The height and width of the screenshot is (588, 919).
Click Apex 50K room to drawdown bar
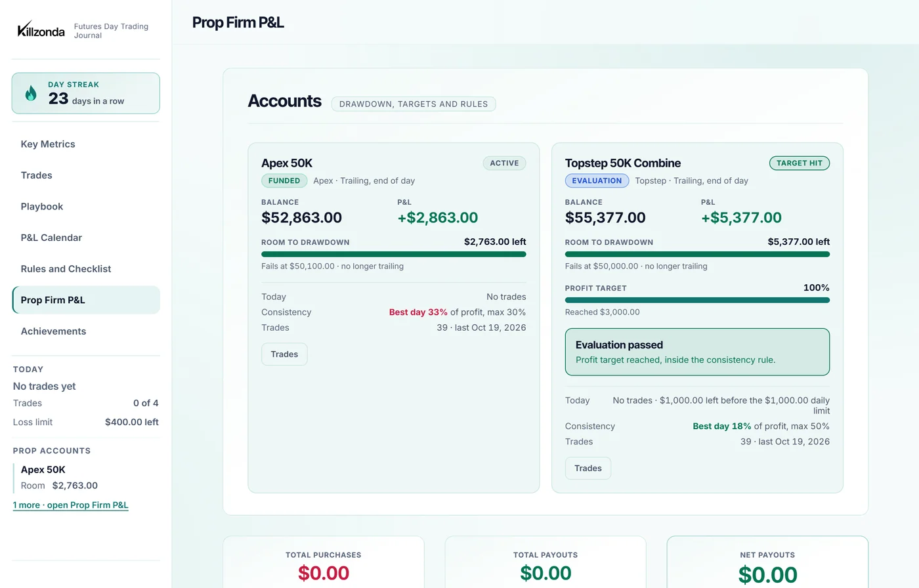point(394,254)
